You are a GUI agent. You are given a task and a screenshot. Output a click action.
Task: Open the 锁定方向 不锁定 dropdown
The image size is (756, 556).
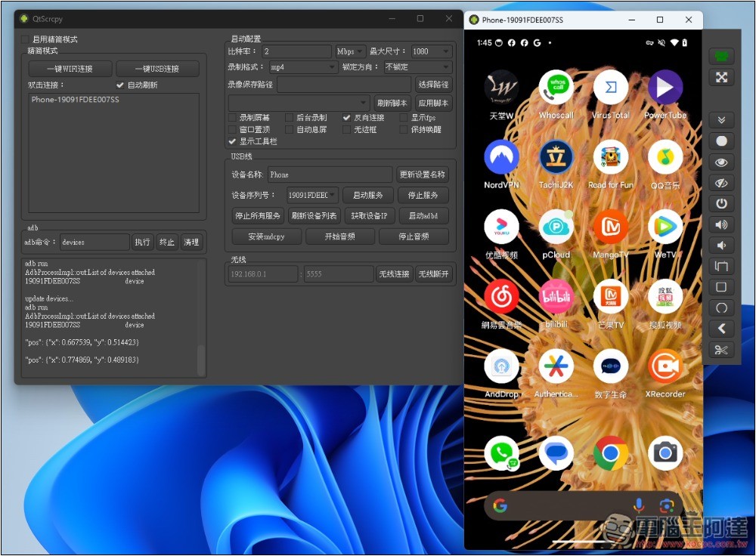(x=418, y=67)
